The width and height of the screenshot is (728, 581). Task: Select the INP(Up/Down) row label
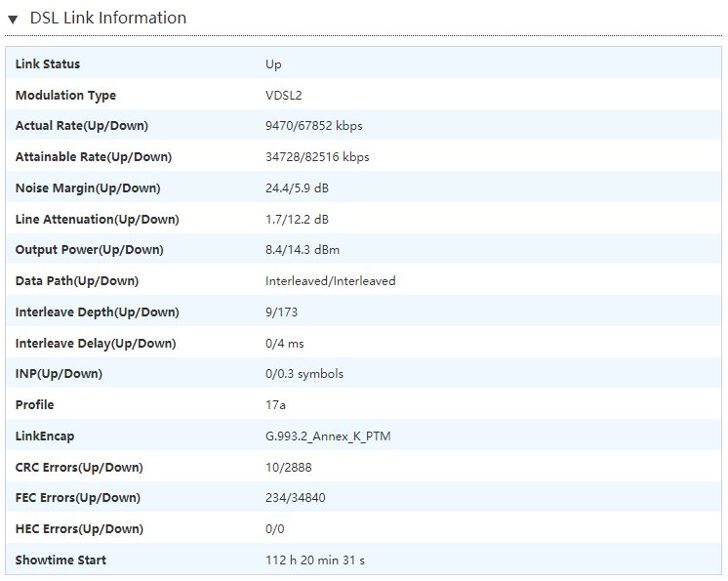click(x=59, y=374)
